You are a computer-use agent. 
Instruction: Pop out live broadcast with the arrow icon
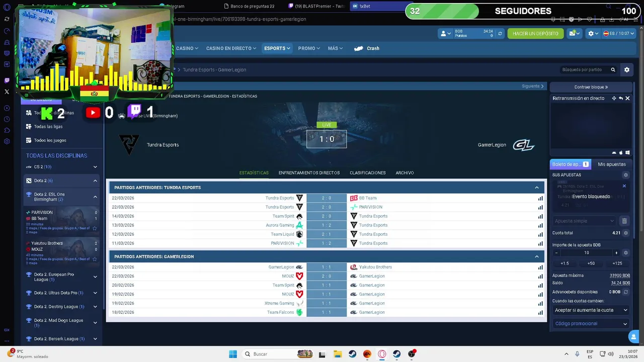(621, 99)
